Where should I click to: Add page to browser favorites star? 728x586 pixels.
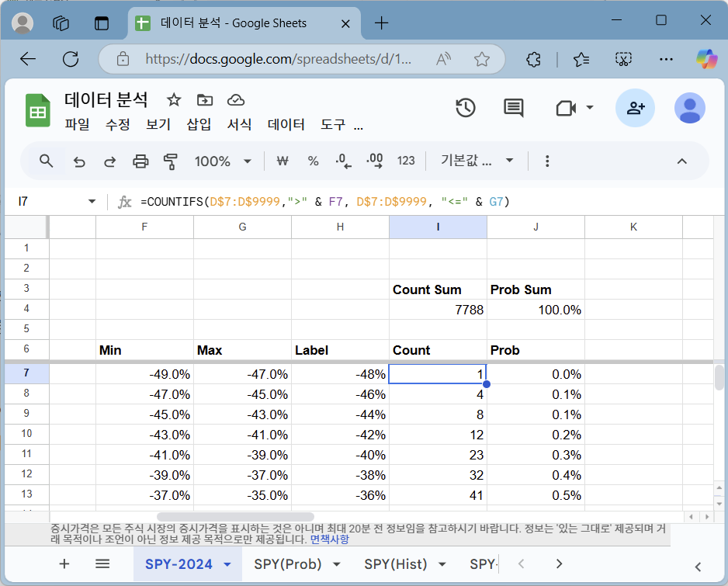click(482, 59)
